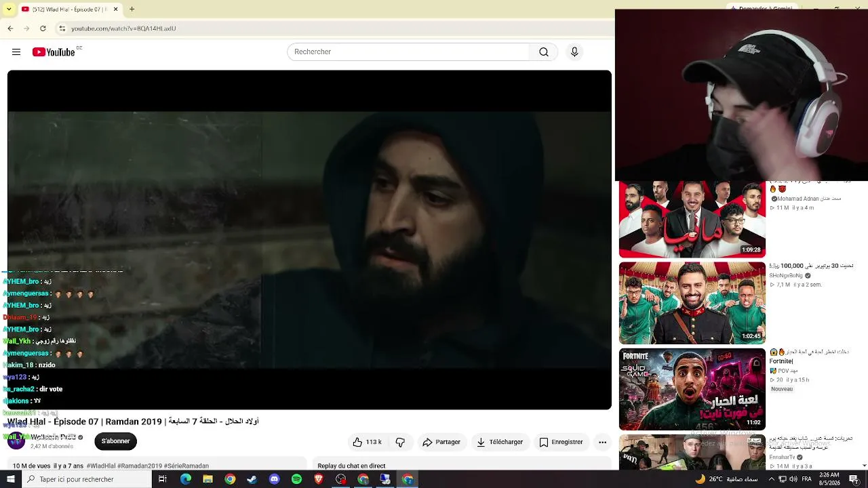868x488 pixels.
Task: Open the recommended video lasting 1:02:45
Action: click(692, 303)
